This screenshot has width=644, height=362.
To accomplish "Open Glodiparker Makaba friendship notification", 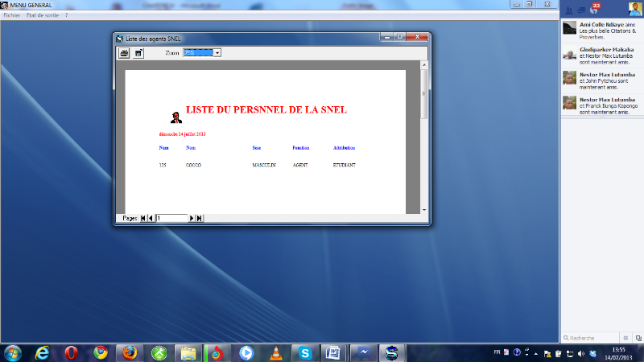I will pos(601,56).
